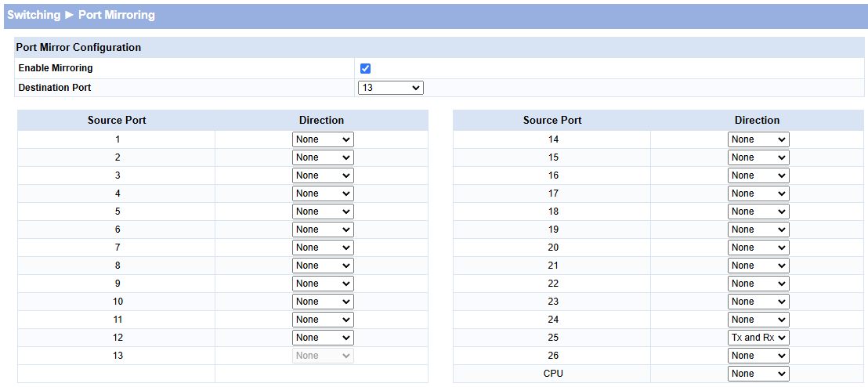Click the Port Mirroring breadcrumb title
The height and width of the screenshot is (387, 868).
tap(117, 15)
